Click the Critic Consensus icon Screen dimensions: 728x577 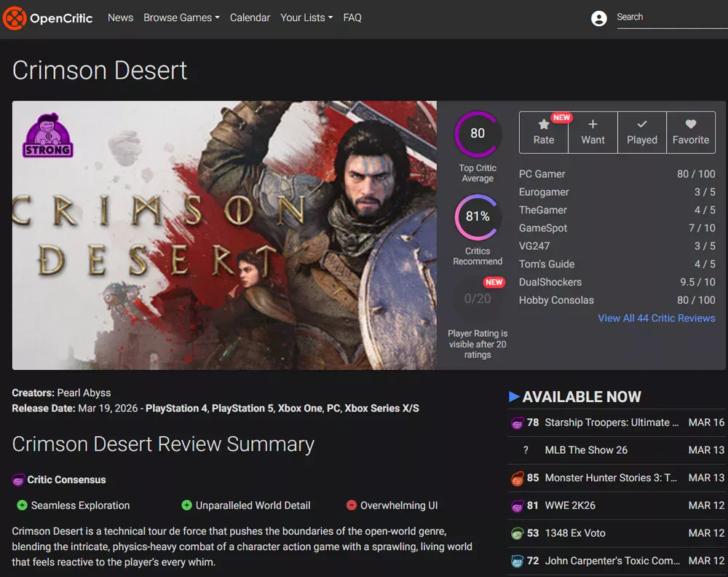coord(19,480)
